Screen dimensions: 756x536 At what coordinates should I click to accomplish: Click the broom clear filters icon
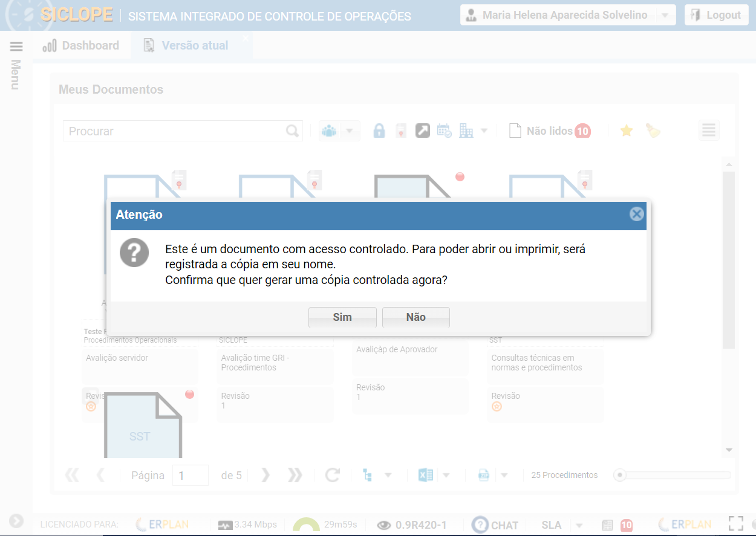pos(653,131)
